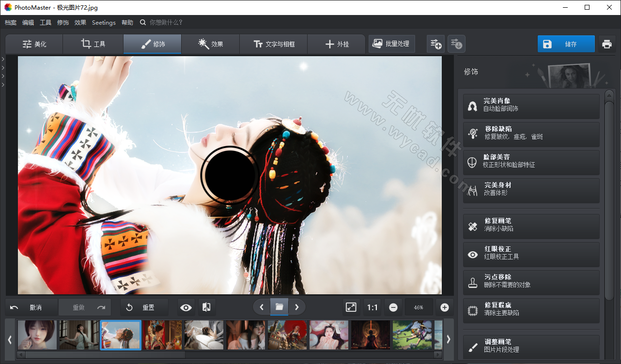Switch to the 效果 effects tab

[x=210, y=44]
